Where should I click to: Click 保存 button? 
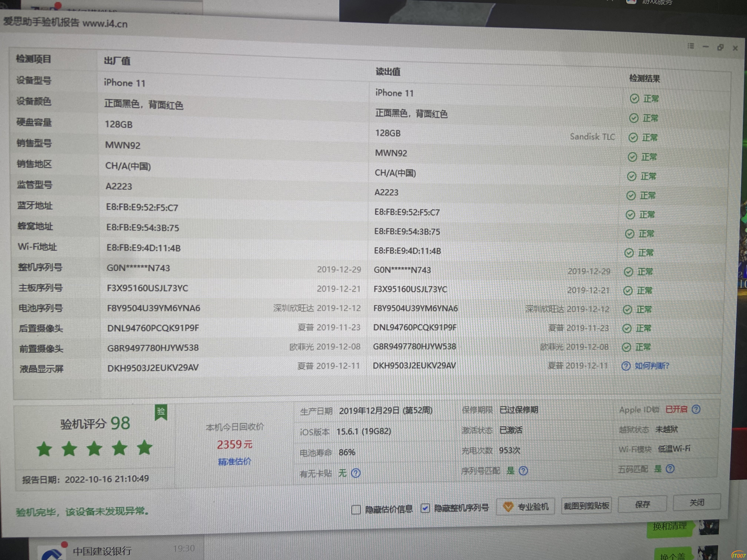[x=642, y=504]
